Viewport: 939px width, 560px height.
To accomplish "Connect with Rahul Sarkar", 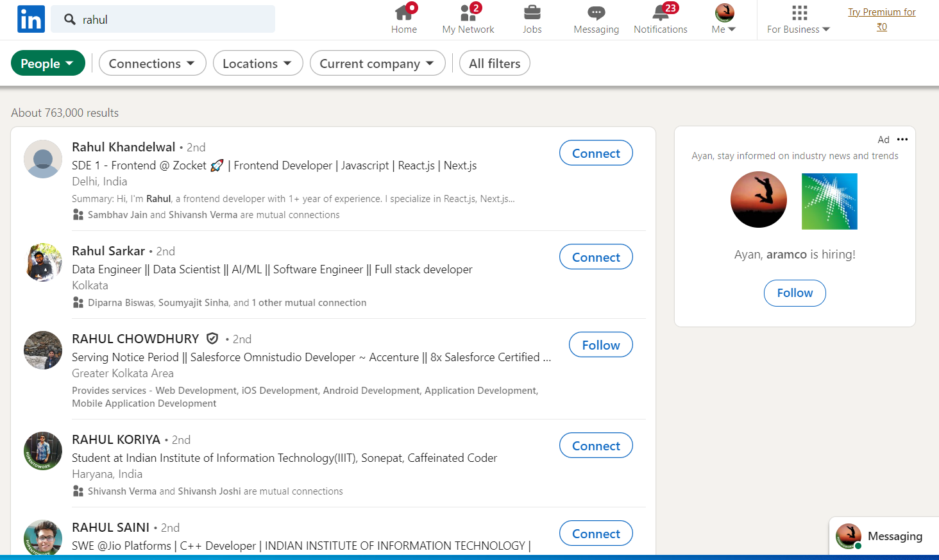I will pyautogui.click(x=596, y=257).
